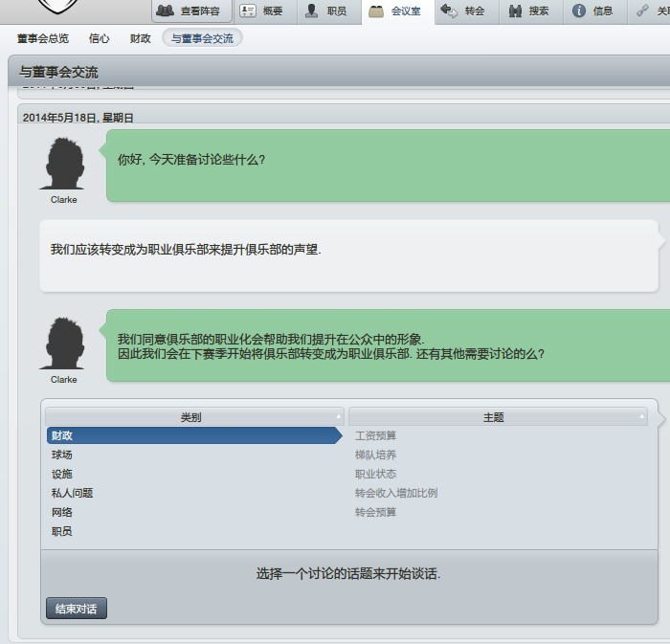
Task: Click the boardroom briefcase icon
Action: (x=376, y=11)
